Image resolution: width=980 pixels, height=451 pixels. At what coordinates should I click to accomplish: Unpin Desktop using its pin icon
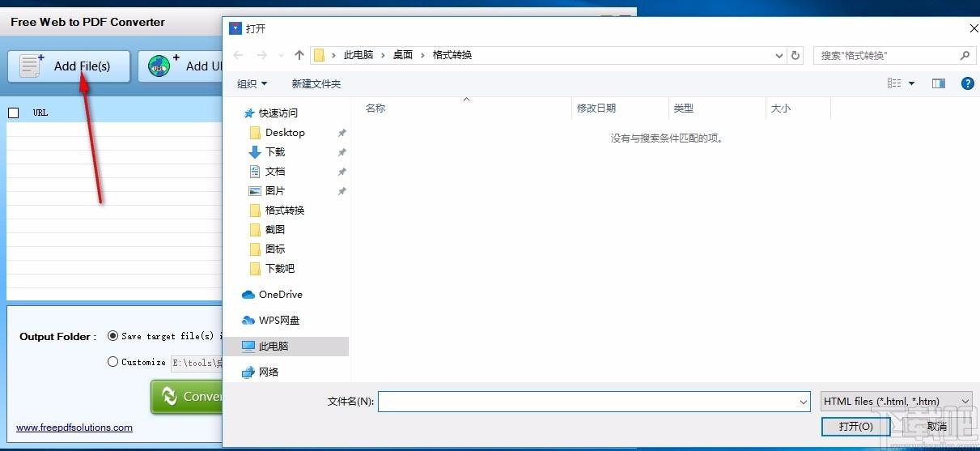click(342, 133)
